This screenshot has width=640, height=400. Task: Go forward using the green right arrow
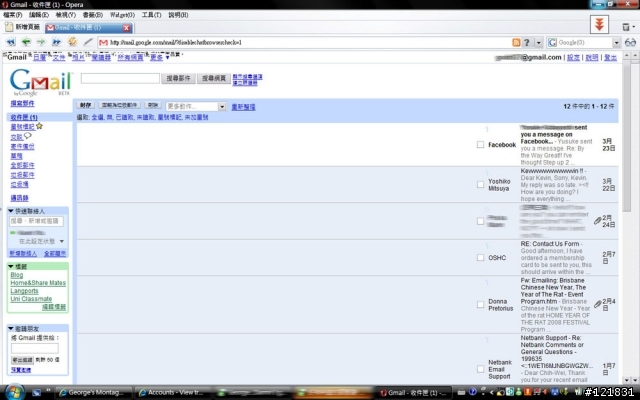click(41, 42)
